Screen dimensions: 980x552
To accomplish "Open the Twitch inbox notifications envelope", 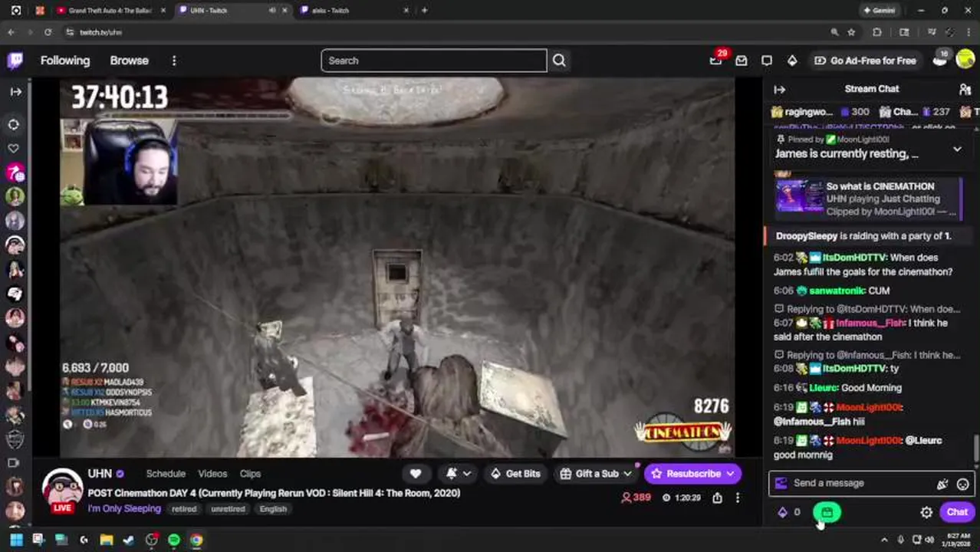I will (x=742, y=61).
